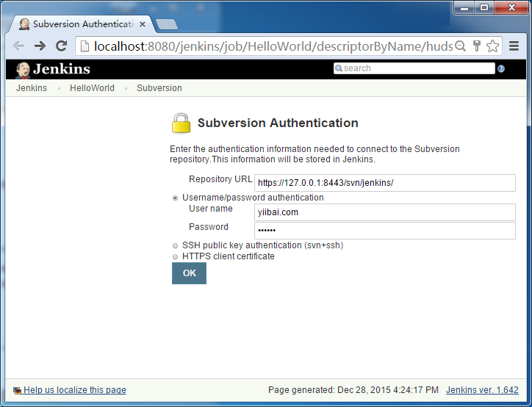Select Username/password authentication radio button
This screenshot has width=532, height=407.
[x=175, y=198]
